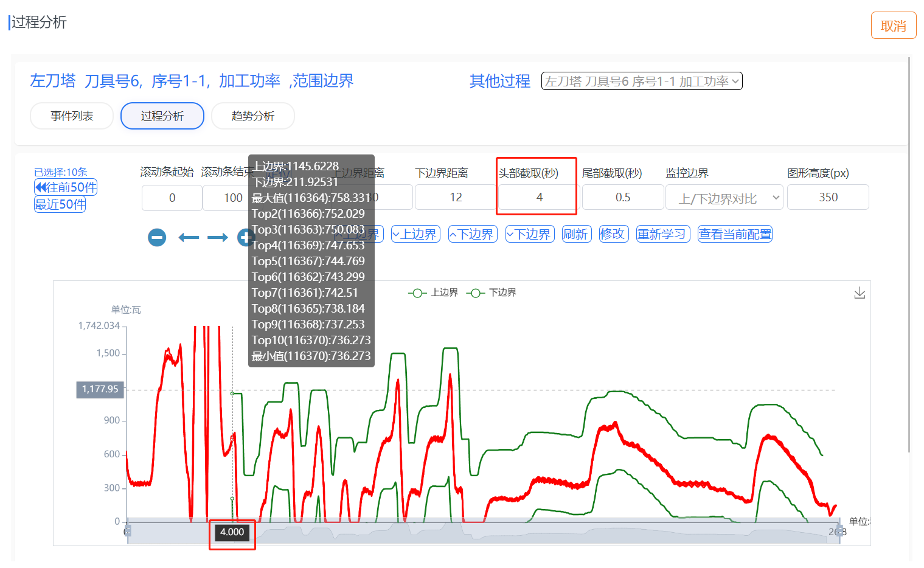Open the 趋势分析 tab
The image size is (924, 568).
click(x=253, y=116)
